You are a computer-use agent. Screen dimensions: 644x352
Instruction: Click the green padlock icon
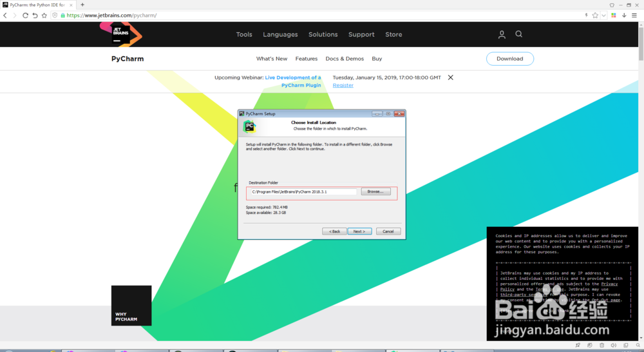(x=63, y=15)
